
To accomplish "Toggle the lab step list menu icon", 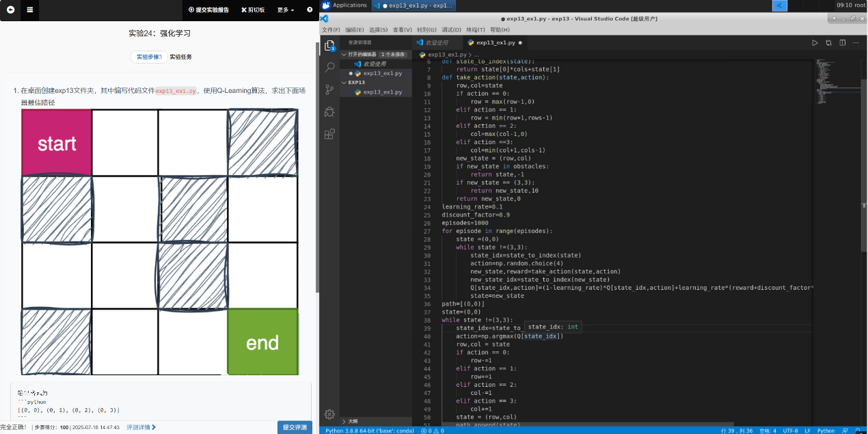I will tap(30, 10).
